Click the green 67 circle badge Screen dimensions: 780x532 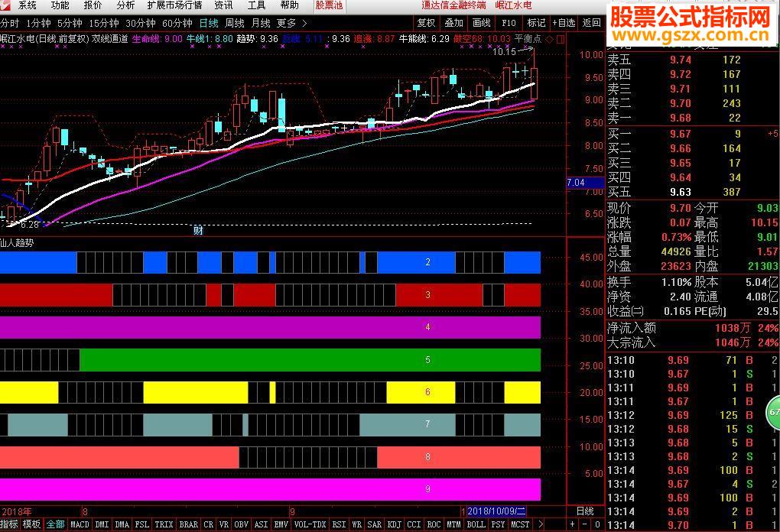point(774,412)
